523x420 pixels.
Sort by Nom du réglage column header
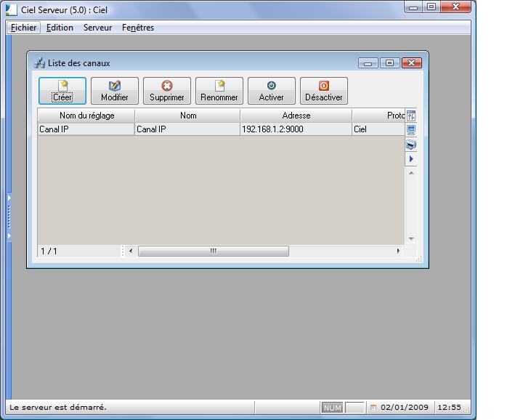[x=86, y=116]
